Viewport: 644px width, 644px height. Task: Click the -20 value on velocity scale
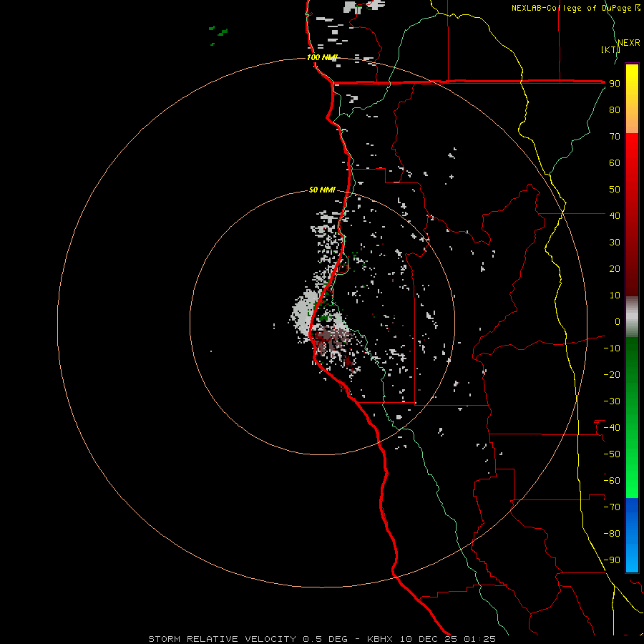pos(612,374)
